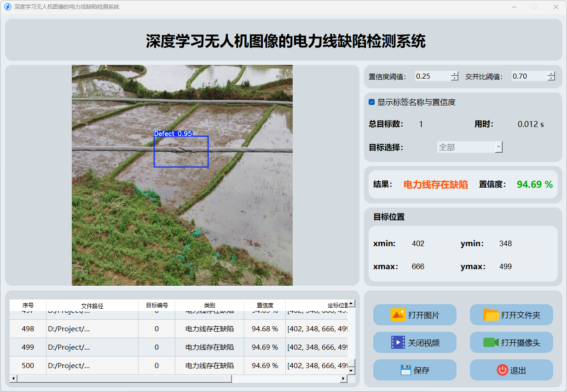Decrease the 交并比阈值 value with down arrow

click(x=551, y=79)
